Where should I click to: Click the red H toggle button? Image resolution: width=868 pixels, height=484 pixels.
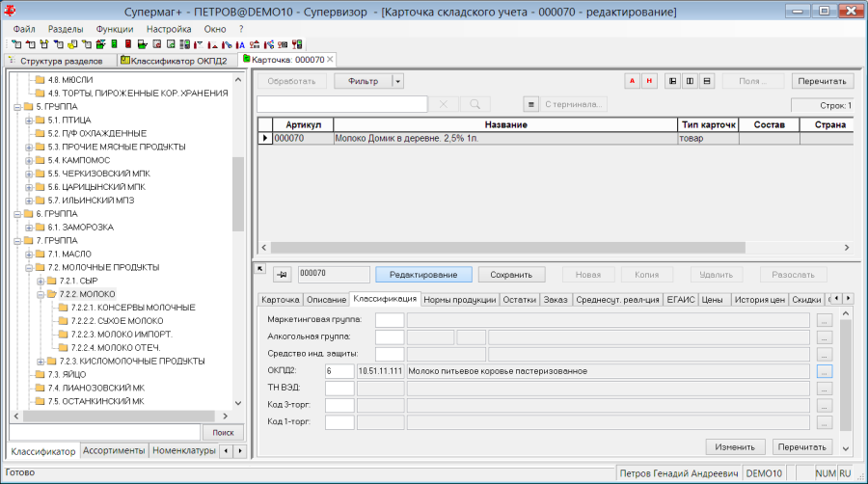tap(649, 81)
